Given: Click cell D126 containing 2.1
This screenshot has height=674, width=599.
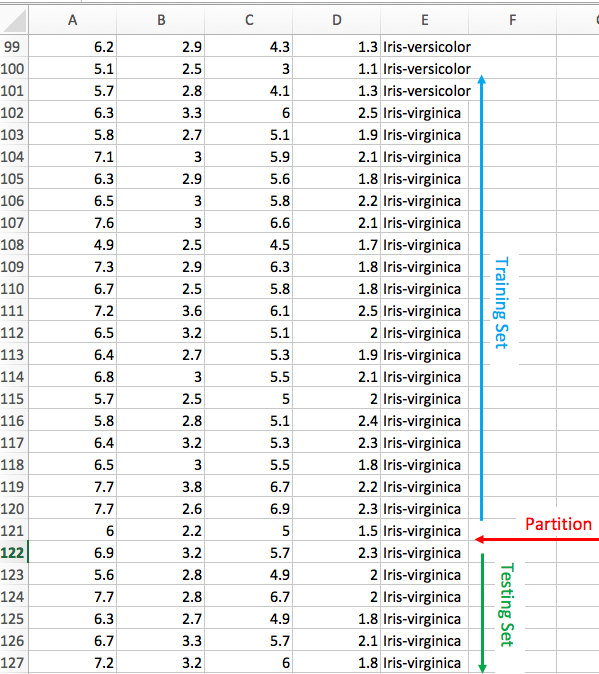Looking at the screenshot, I should pos(336,641).
